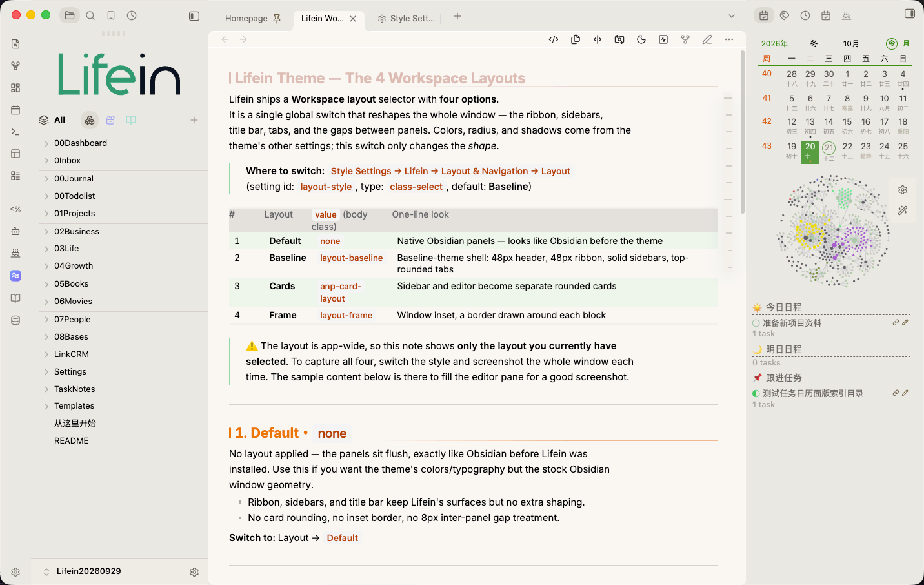Toggle the 测试任务日历面版索引目录 task circle
Screen dimensions: 924x585
coord(756,393)
